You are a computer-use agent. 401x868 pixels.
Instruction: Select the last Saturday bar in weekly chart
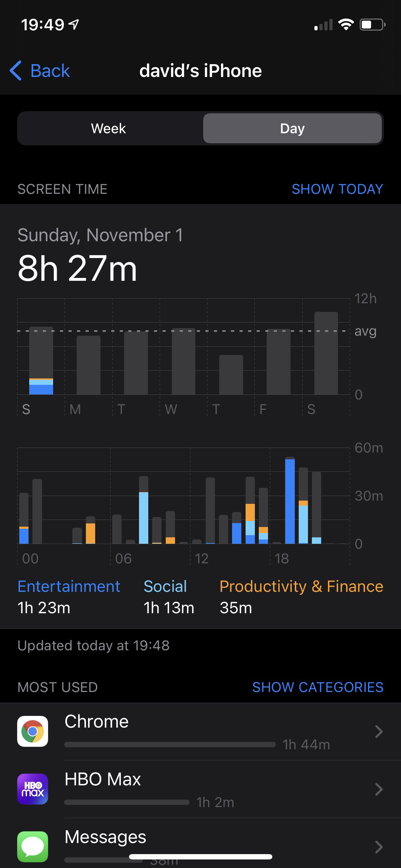326,353
